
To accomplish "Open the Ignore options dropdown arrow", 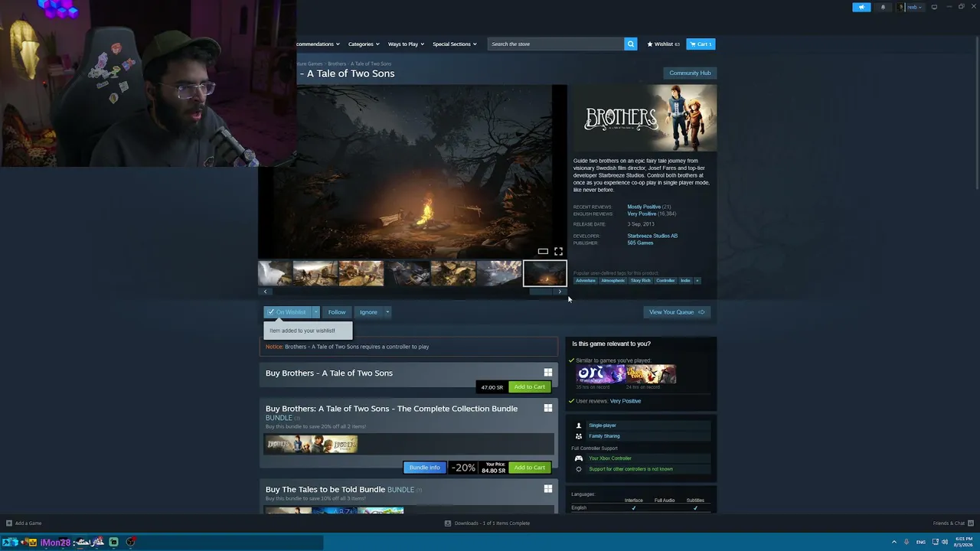I will 387,312.
